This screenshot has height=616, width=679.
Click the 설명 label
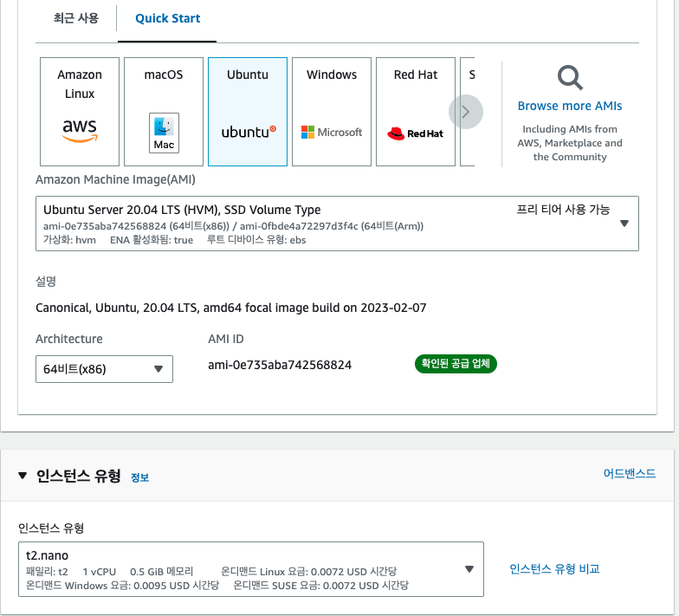pos(45,282)
